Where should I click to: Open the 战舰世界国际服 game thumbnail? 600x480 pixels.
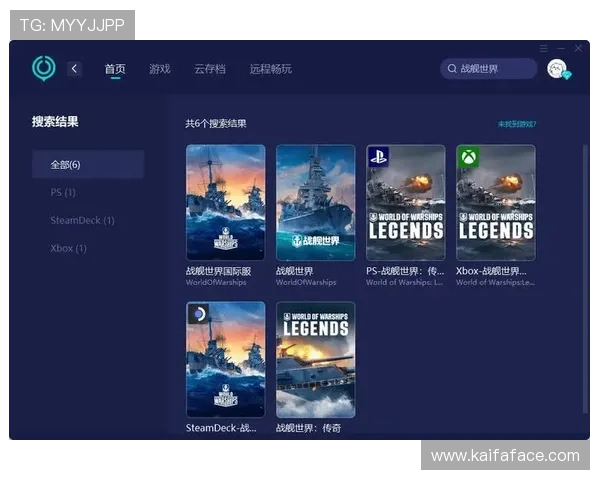(225, 202)
